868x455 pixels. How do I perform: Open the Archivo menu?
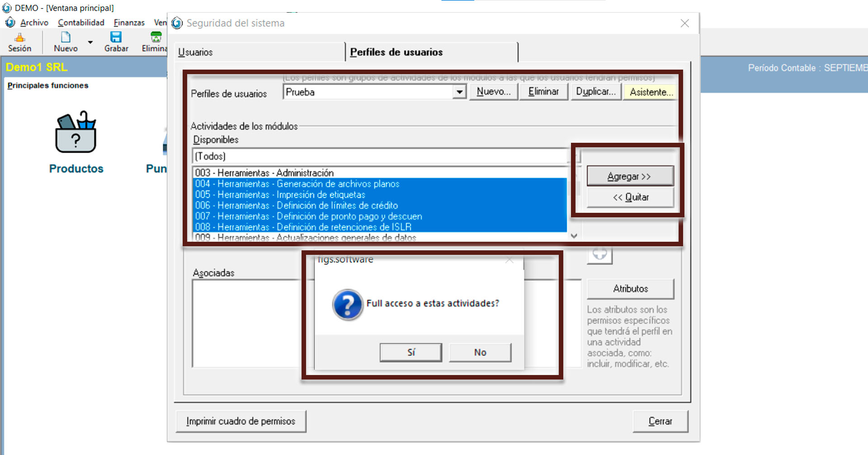coord(34,23)
